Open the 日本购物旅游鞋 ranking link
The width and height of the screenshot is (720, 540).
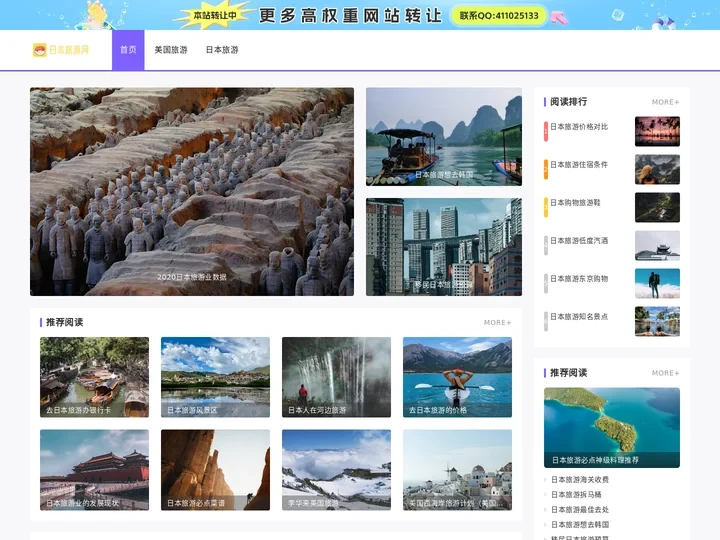[575, 202]
